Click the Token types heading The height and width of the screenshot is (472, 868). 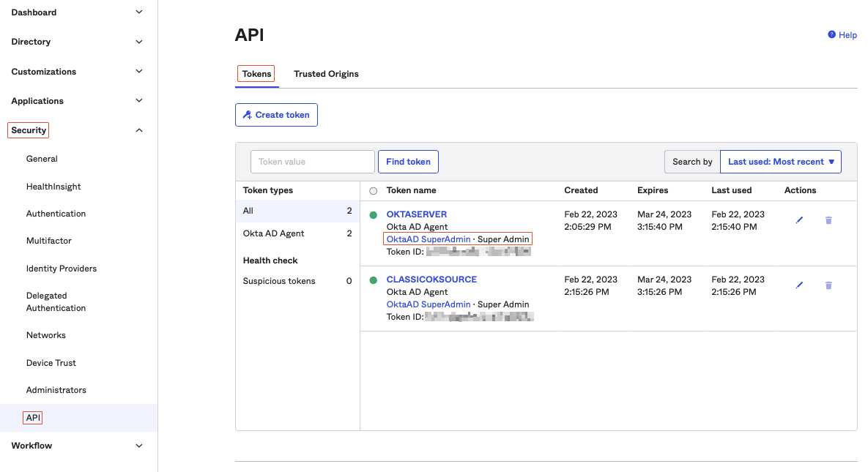268,190
